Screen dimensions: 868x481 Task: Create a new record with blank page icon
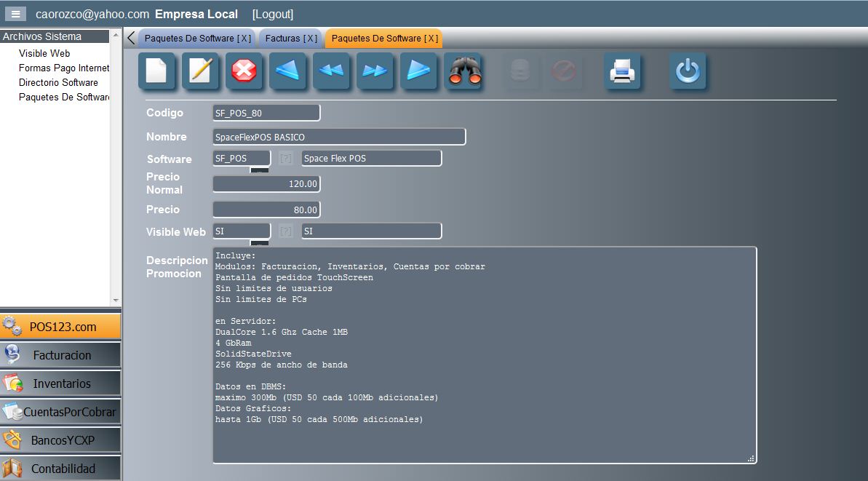coord(156,71)
